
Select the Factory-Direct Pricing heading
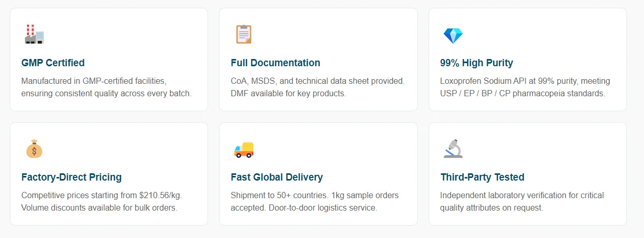pyautogui.click(x=71, y=177)
